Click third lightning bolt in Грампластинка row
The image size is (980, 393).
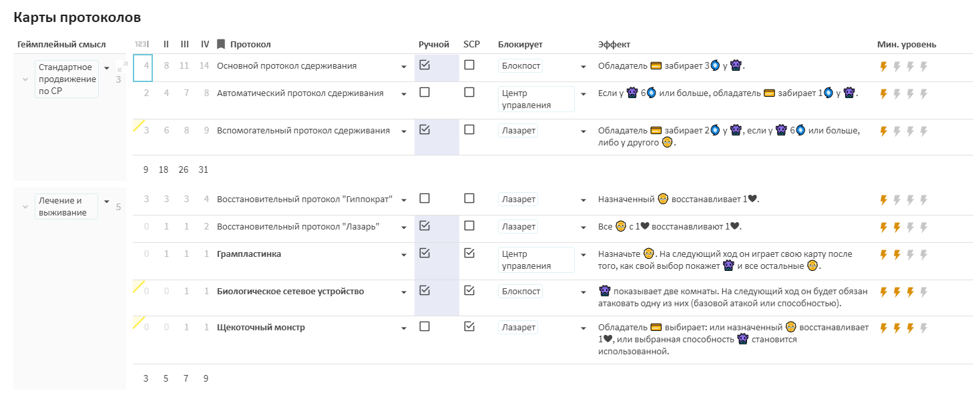point(911,254)
